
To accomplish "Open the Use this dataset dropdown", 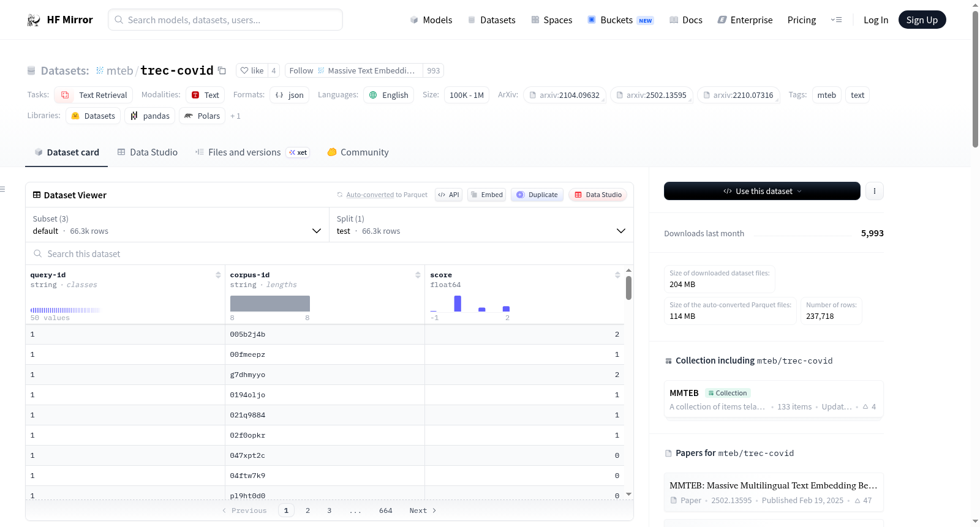I will point(762,191).
